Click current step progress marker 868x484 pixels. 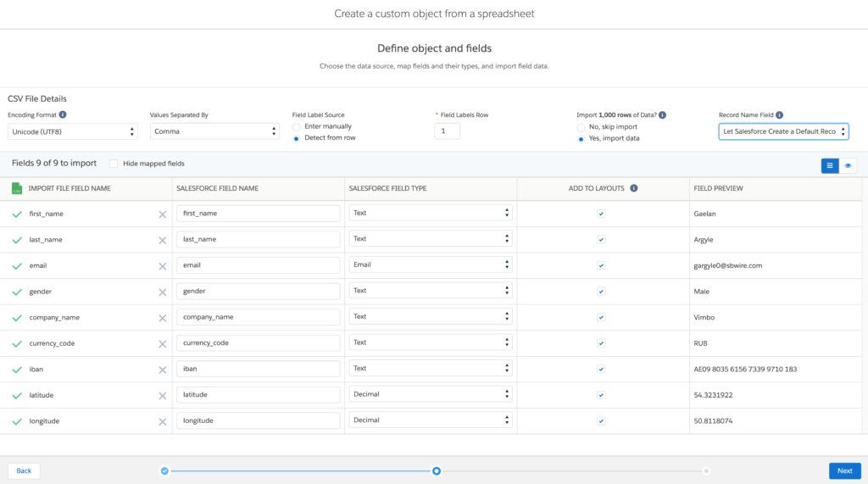[437, 471]
